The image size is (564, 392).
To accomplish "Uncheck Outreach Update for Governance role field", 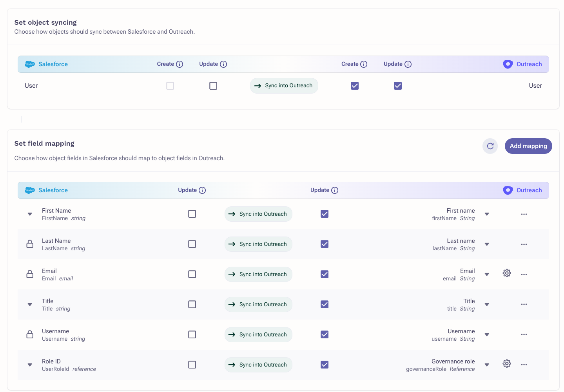I will tap(325, 365).
